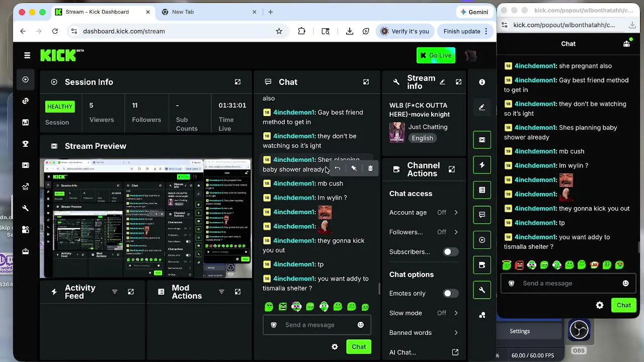Send message with dashboard Chat button
This screenshot has height=362, width=644.
click(x=359, y=347)
